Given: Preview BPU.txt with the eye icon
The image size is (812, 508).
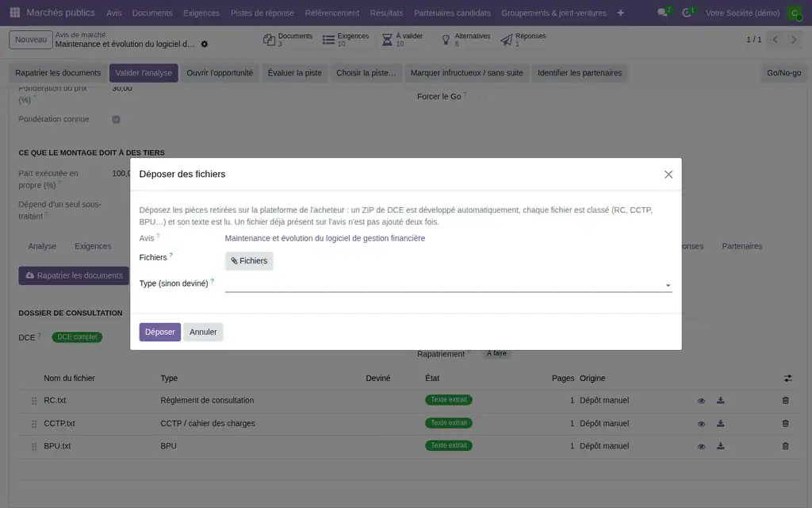Looking at the screenshot, I should pos(701,446).
